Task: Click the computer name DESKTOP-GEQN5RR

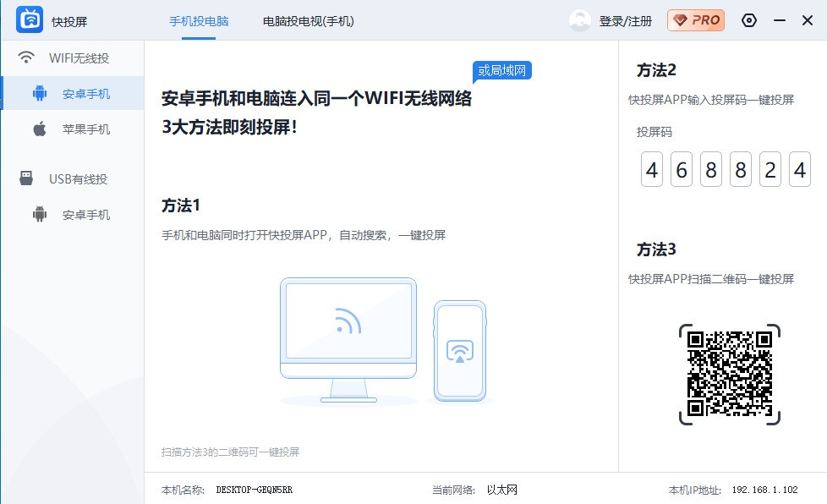Action: click(253, 489)
